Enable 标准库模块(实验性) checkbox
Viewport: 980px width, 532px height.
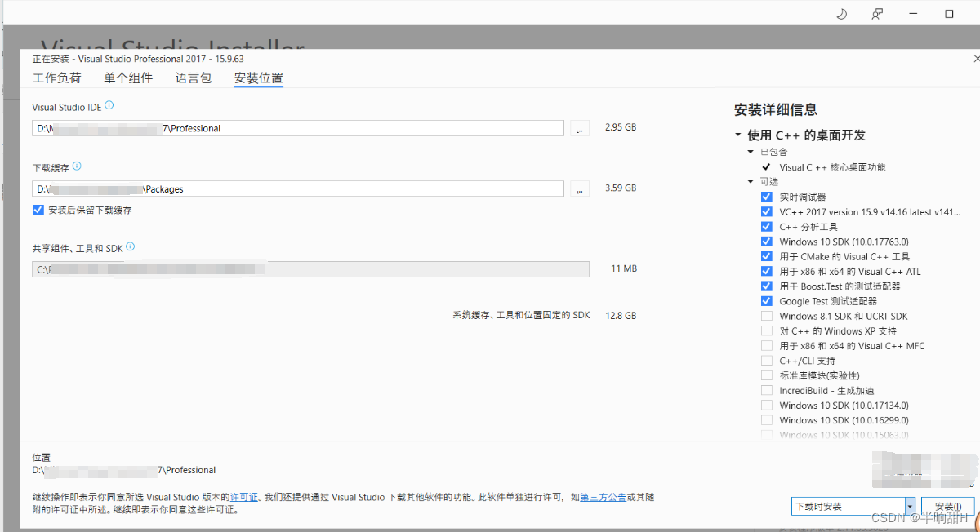(x=766, y=375)
